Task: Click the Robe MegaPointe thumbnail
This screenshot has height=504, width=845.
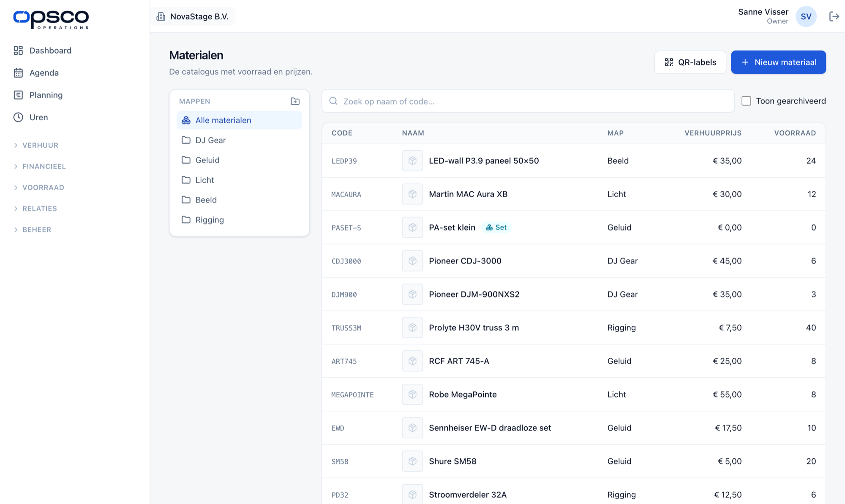Action: tap(412, 394)
